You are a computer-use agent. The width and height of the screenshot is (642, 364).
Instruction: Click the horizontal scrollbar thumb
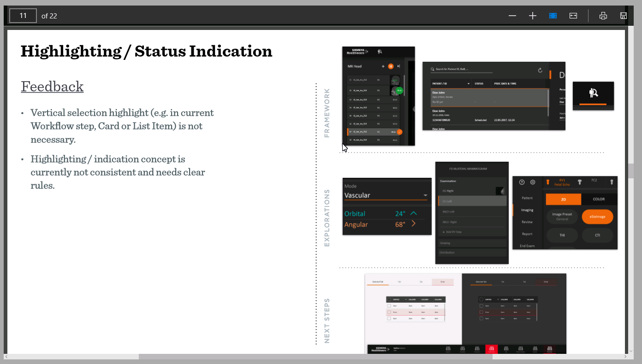pos(315,357)
